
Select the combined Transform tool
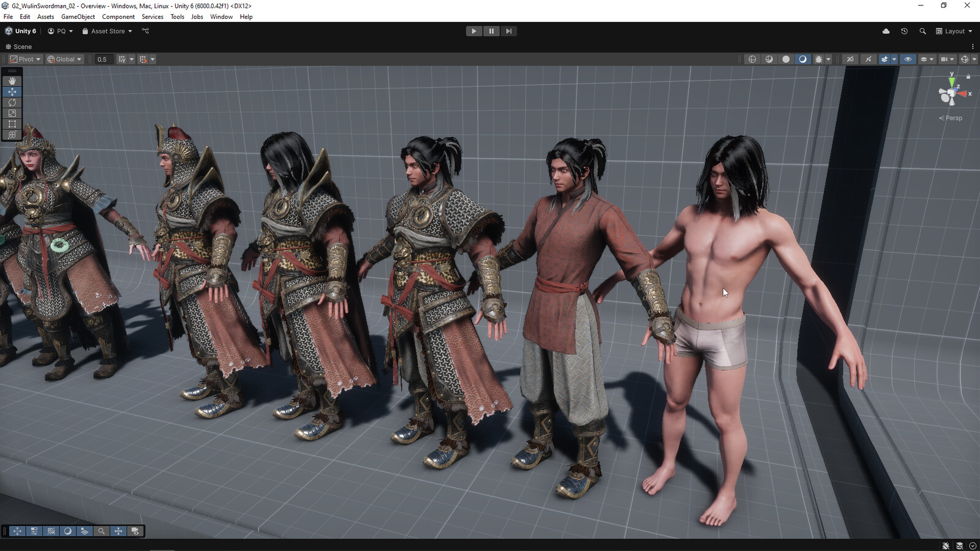12,135
